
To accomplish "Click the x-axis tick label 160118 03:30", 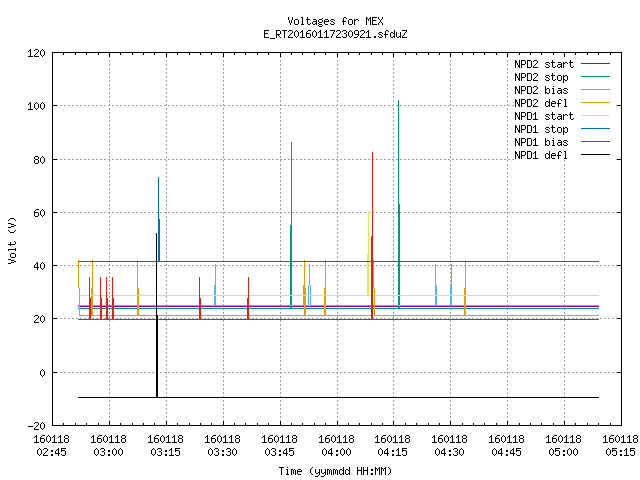I will pyautogui.click(x=222, y=446).
